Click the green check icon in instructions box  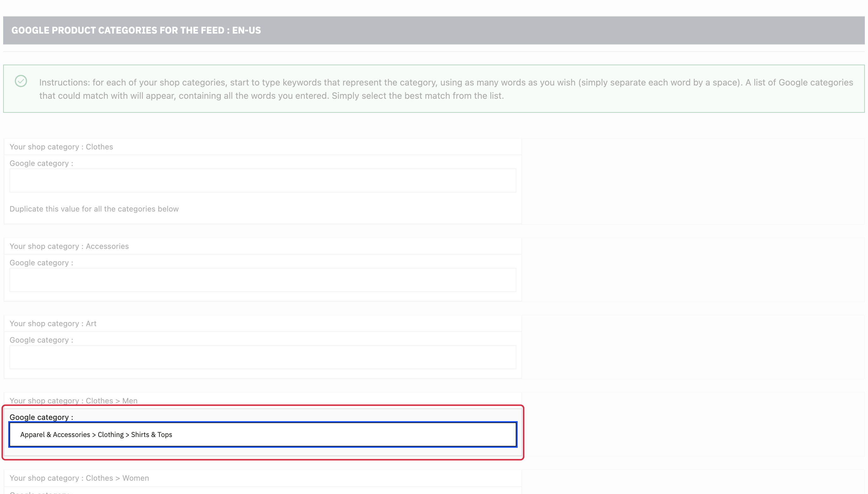coord(21,81)
